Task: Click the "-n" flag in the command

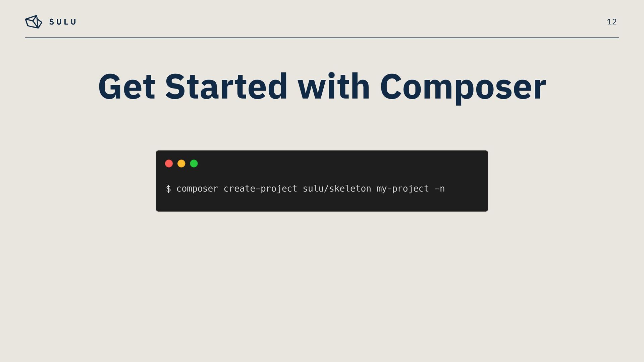Action: [440, 189]
